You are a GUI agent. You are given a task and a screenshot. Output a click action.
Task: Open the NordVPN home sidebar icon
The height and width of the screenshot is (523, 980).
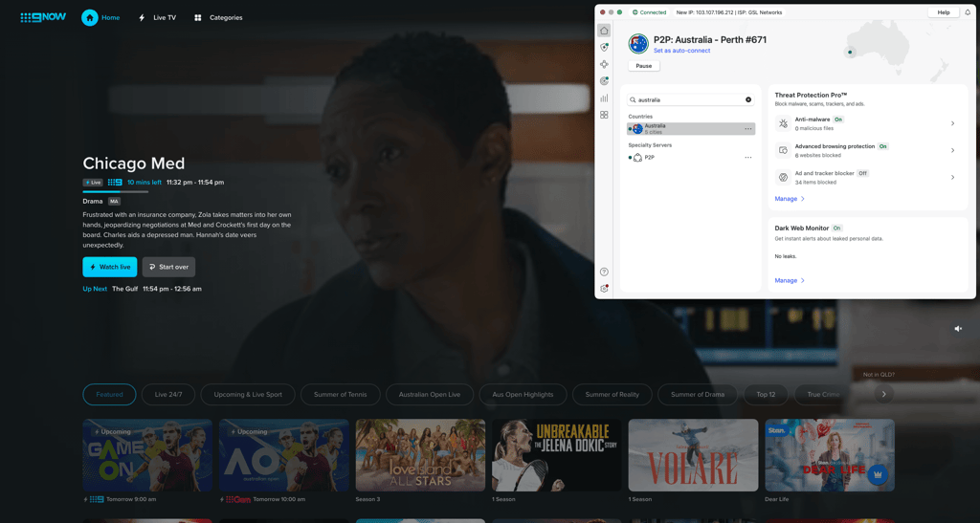click(604, 31)
